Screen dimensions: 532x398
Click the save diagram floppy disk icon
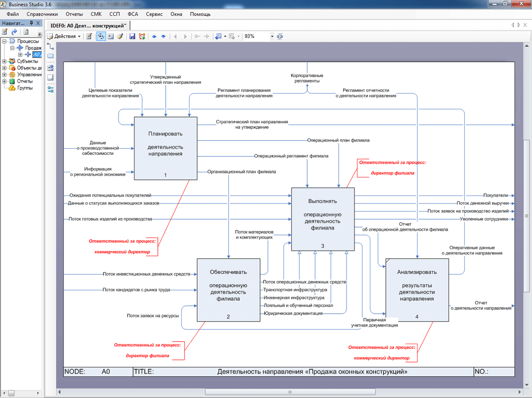pos(132,36)
